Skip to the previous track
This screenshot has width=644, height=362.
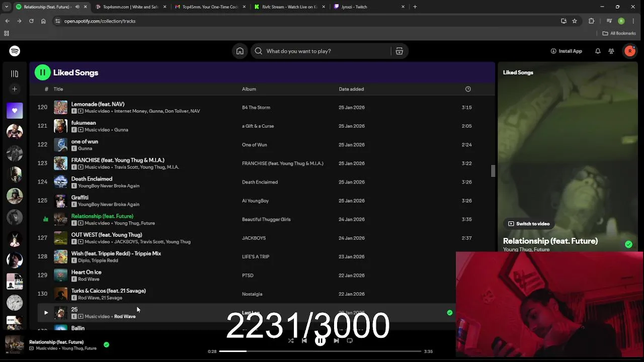click(x=304, y=340)
